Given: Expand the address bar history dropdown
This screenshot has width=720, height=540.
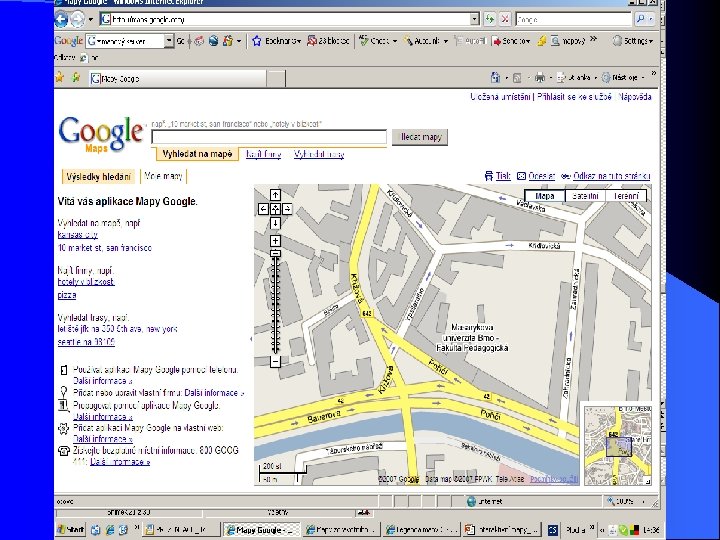Looking at the screenshot, I should [475, 19].
